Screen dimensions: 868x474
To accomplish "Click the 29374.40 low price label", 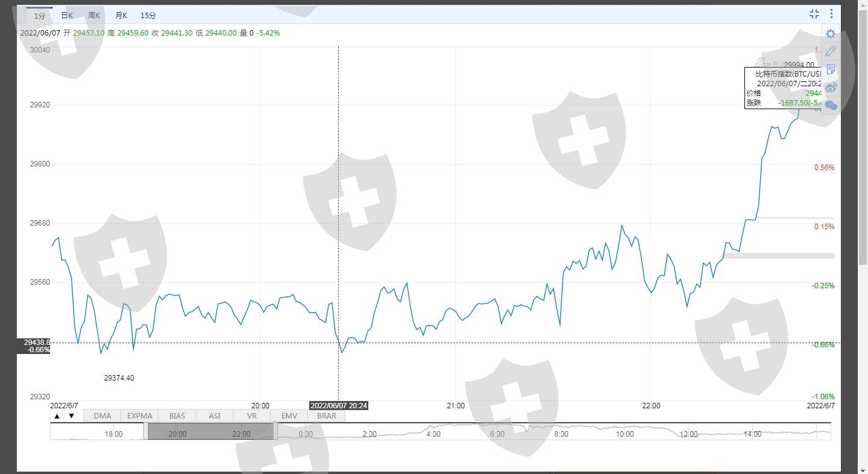I will [119, 378].
